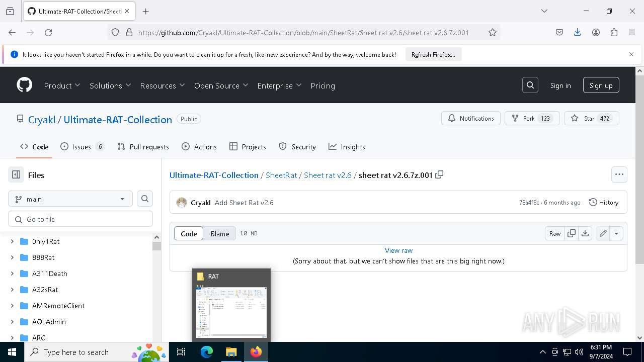View file History

coord(604,203)
